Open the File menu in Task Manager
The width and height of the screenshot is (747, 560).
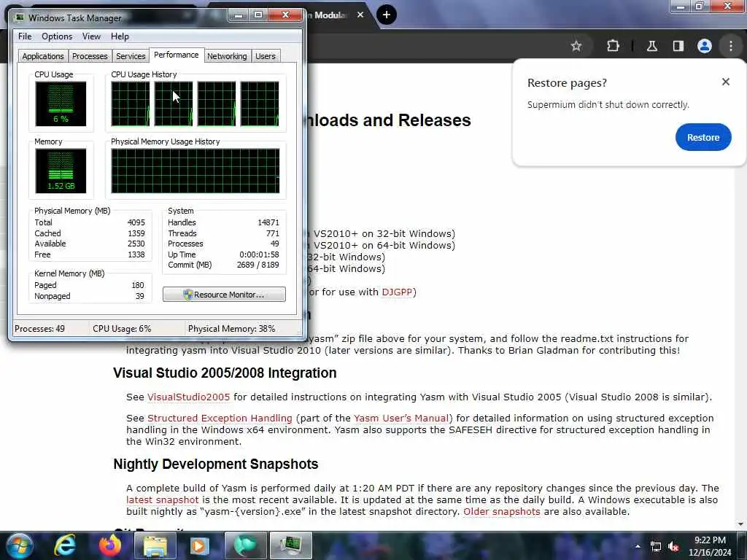tap(25, 36)
